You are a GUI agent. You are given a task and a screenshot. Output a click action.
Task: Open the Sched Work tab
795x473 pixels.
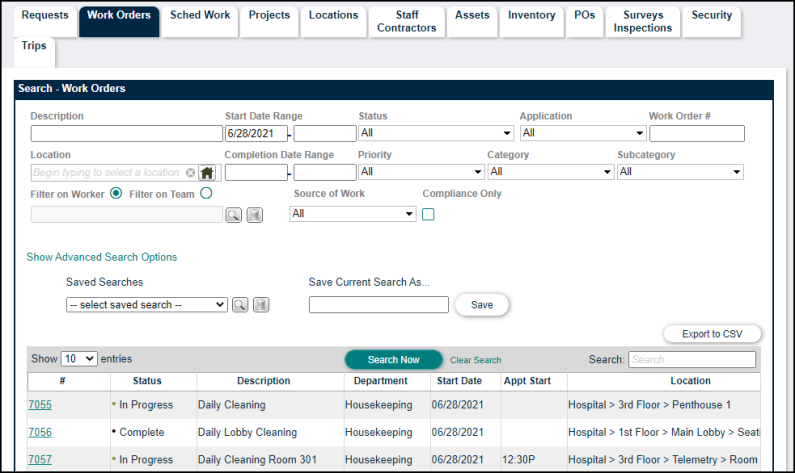[200, 21]
